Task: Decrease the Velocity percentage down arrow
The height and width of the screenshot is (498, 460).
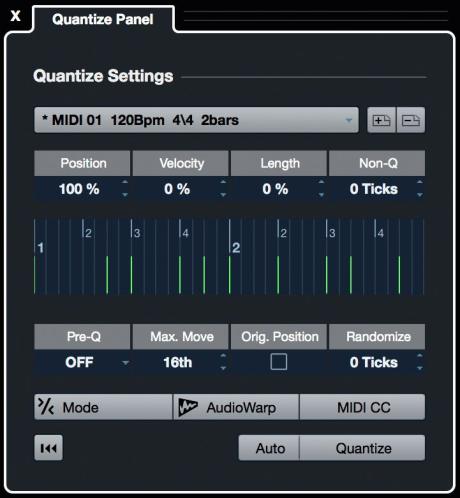Action: [x=223, y=195]
